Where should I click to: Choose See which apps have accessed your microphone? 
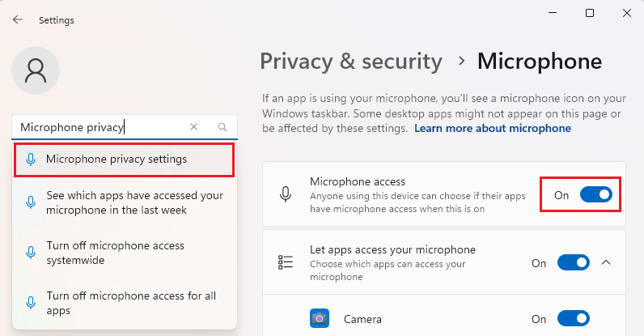tap(125, 202)
